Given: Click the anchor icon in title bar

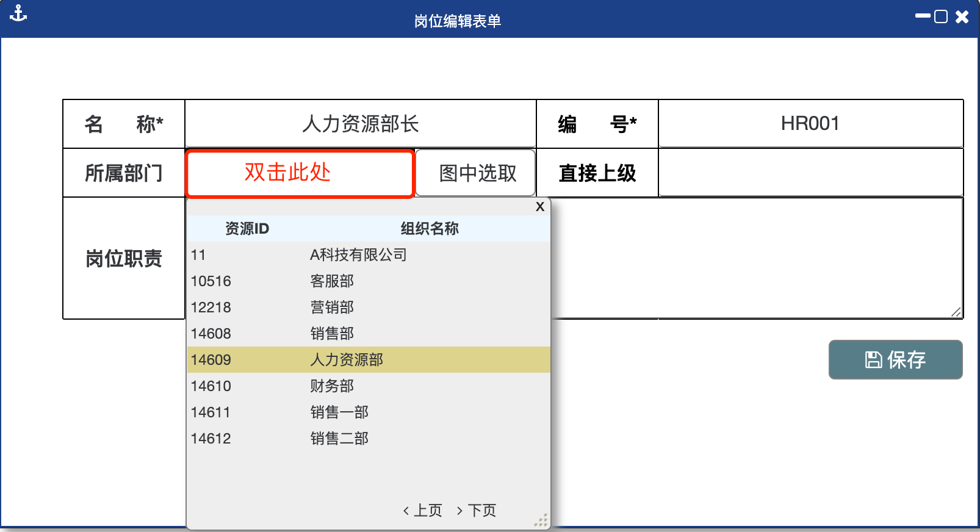Looking at the screenshot, I should pos(18,13).
